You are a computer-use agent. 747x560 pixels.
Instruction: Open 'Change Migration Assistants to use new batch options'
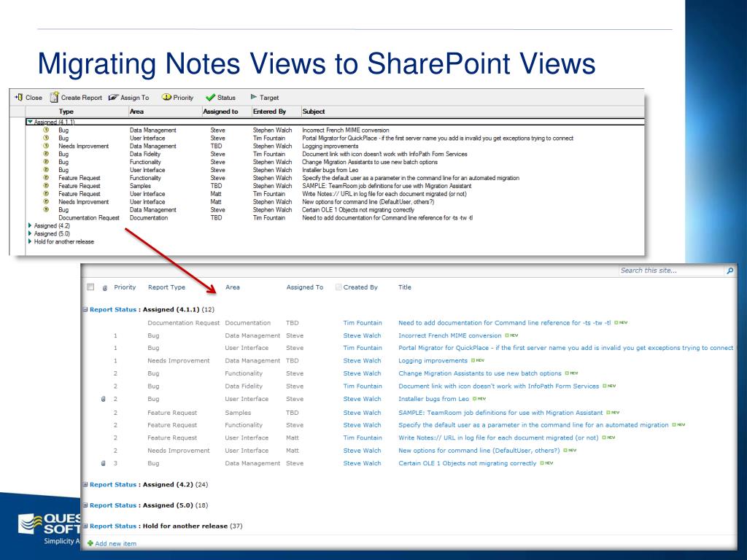click(x=480, y=373)
